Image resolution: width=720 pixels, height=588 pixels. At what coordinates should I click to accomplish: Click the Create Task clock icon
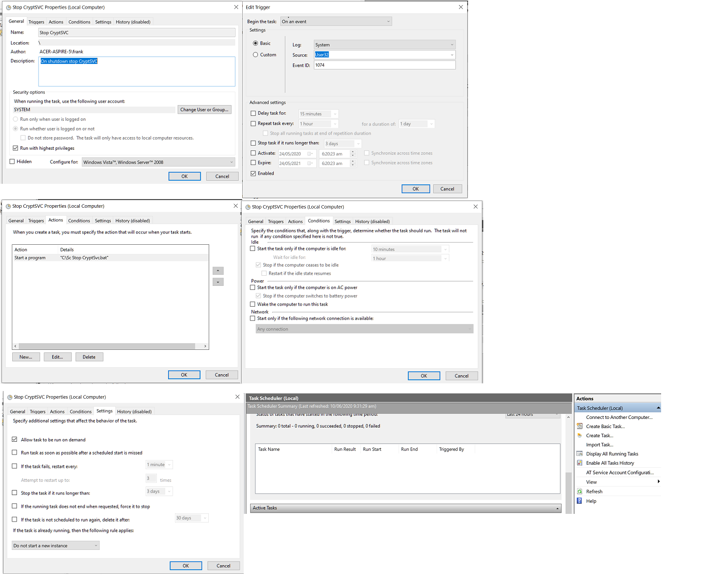point(579,436)
